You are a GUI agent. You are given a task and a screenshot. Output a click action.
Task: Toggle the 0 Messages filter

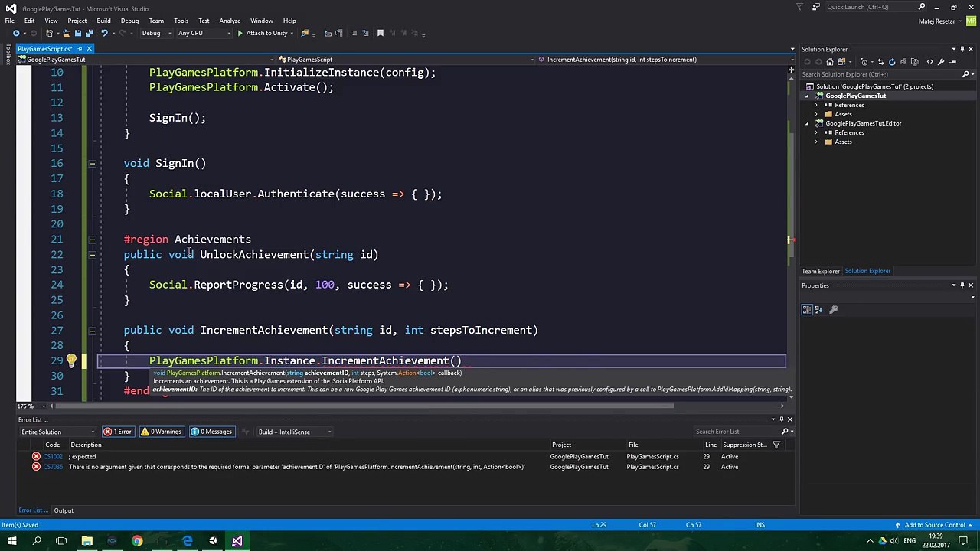[x=211, y=432]
